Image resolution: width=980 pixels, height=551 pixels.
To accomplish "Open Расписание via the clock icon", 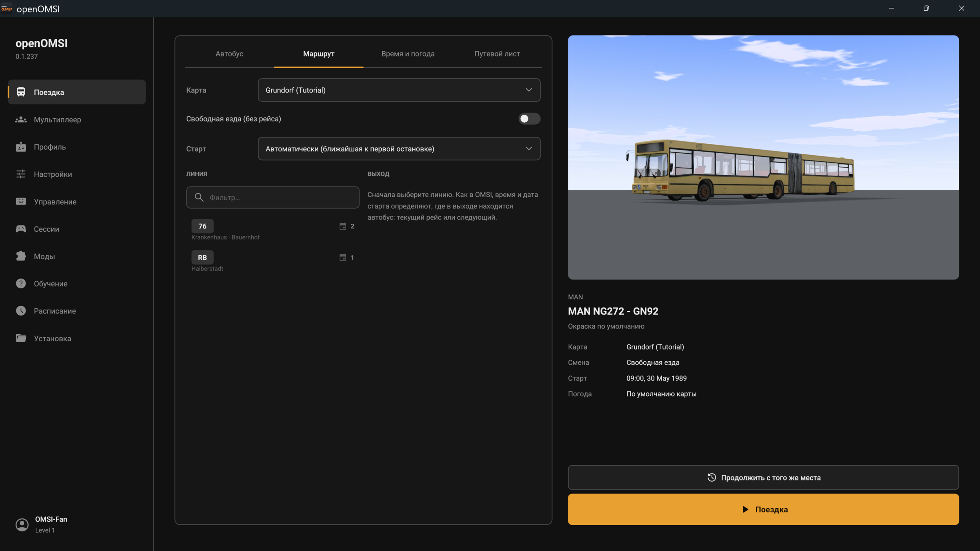I will 21,311.
